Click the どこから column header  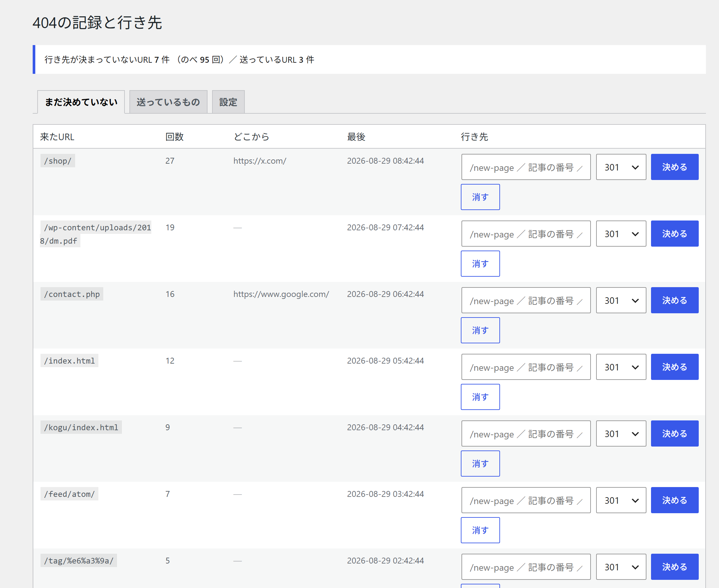pyautogui.click(x=251, y=137)
